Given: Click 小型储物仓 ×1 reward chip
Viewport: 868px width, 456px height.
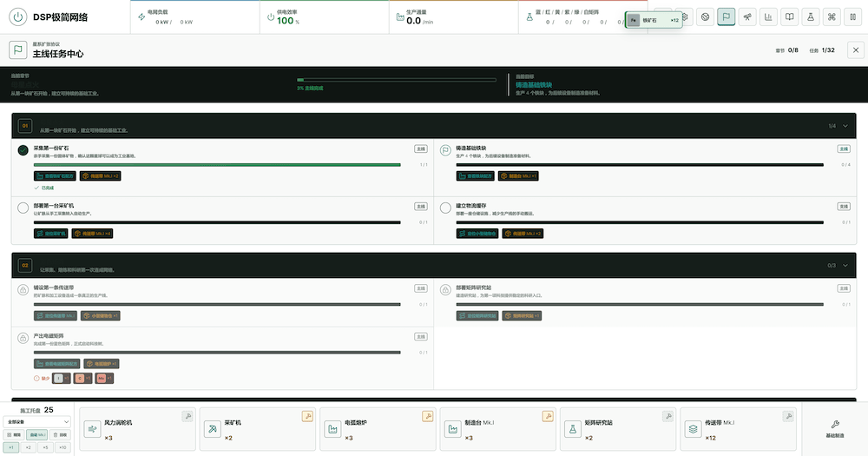Looking at the screenshot, I should click(x=100, y=315).
